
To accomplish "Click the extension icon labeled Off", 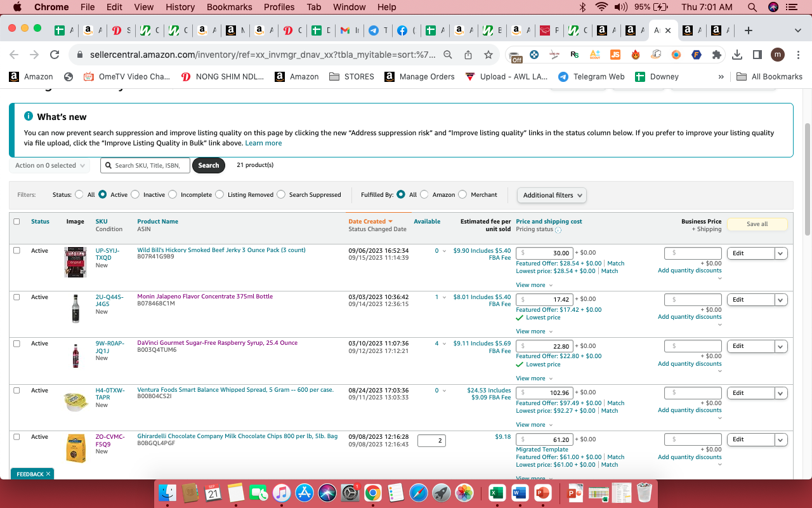I will (516, 56).
